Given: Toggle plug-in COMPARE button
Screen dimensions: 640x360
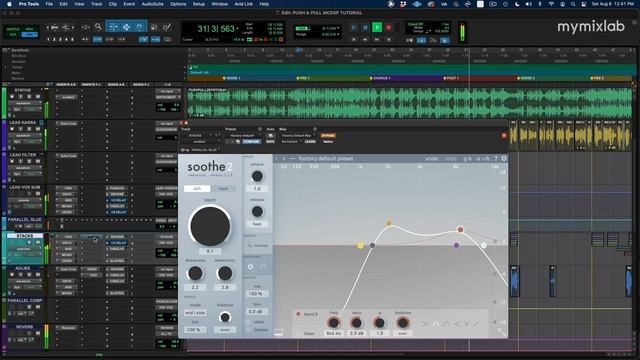Looking at the screenshot, I should [x=251, y=142].
